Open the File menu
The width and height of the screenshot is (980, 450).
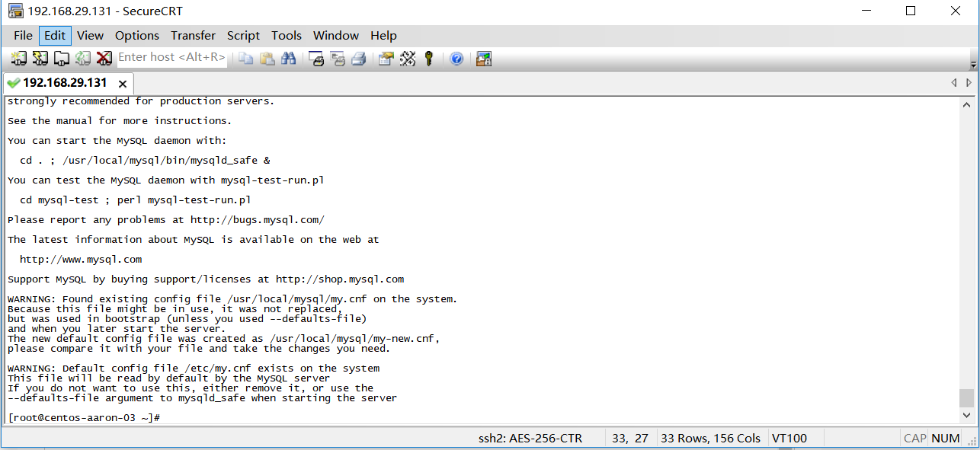coord(23,35)
